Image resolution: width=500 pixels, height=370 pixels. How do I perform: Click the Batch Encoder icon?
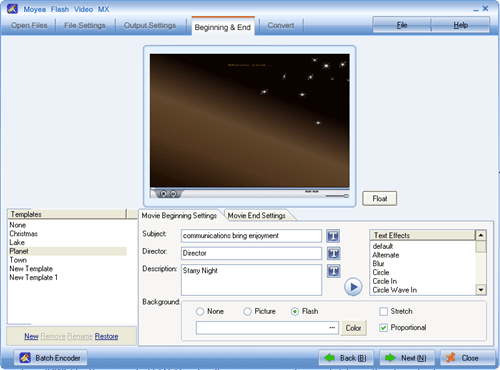tap(25, 358)
